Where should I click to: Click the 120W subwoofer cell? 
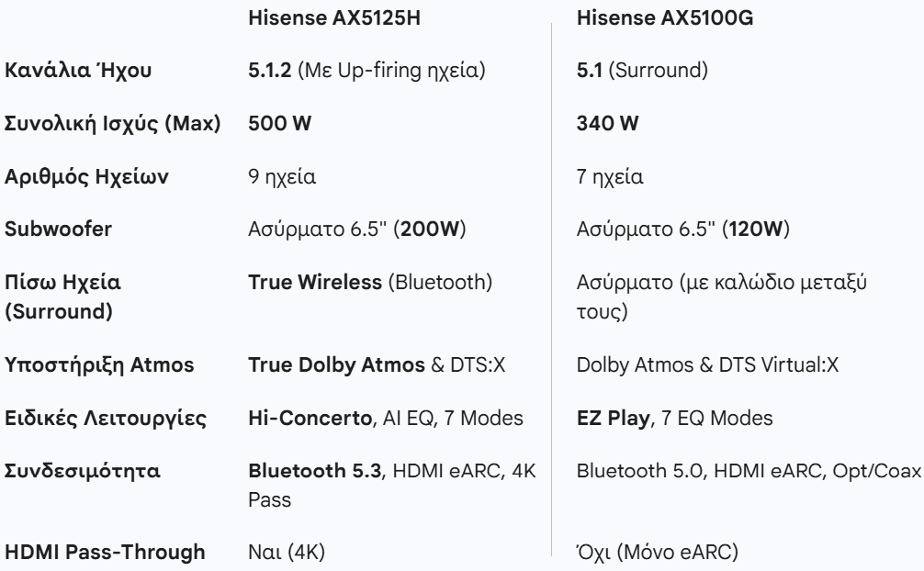pos(682,229)
